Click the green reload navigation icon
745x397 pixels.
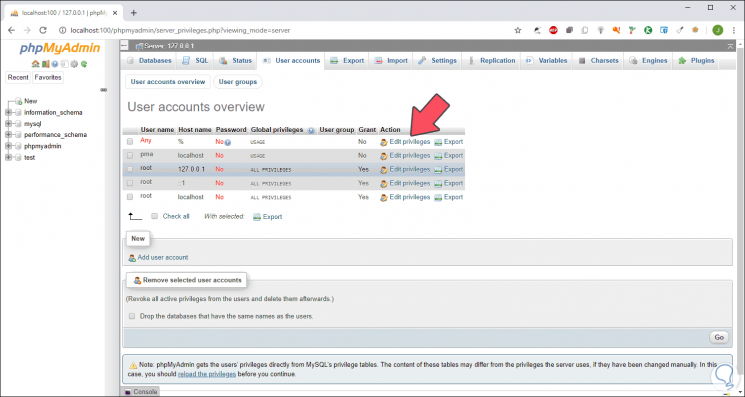(84, 64)
